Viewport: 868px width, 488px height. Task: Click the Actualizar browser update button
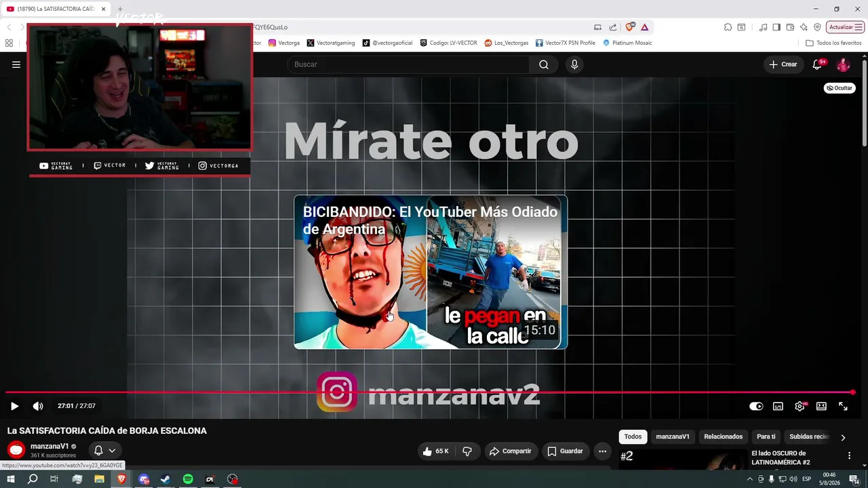(844, 27)
